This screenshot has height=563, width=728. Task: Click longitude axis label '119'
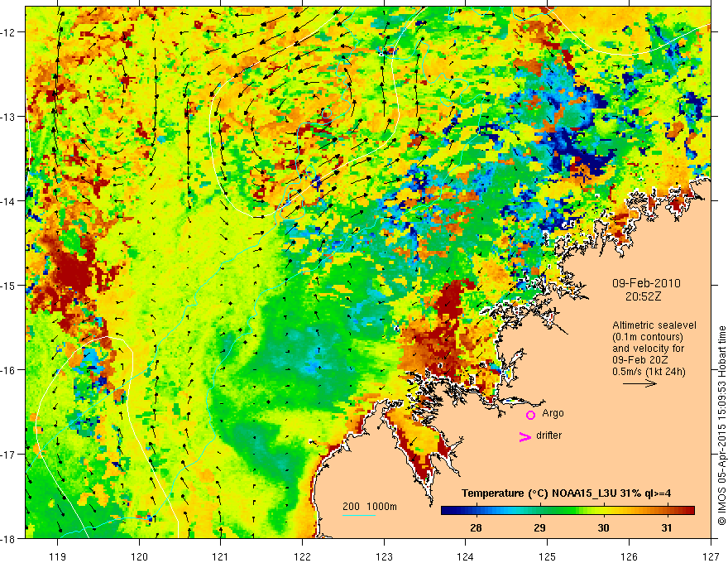(58, 556)
